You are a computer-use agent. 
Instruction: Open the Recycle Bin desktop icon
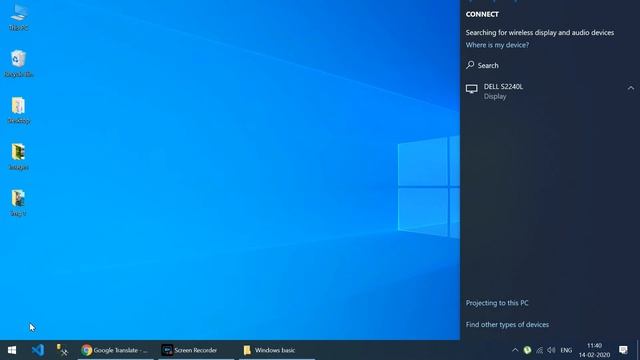[19, 63]
